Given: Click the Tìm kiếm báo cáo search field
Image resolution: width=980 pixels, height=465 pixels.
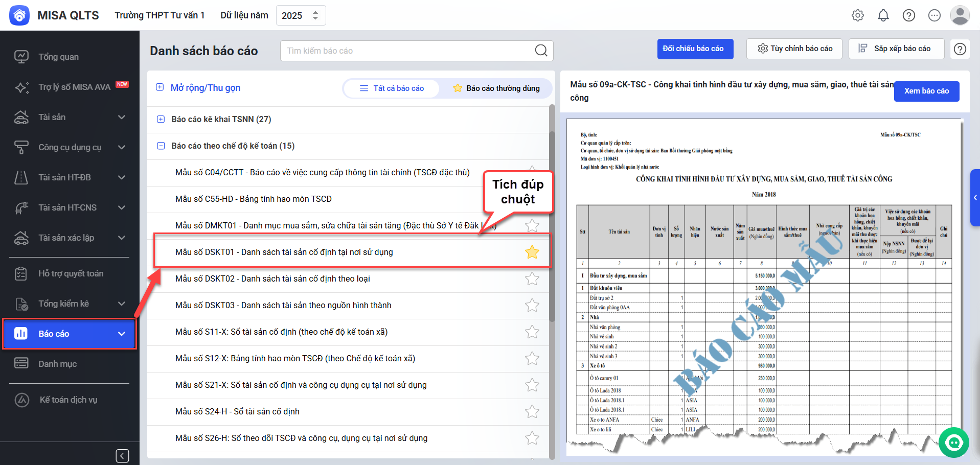Looking at the screenshot, I should 417,51.
